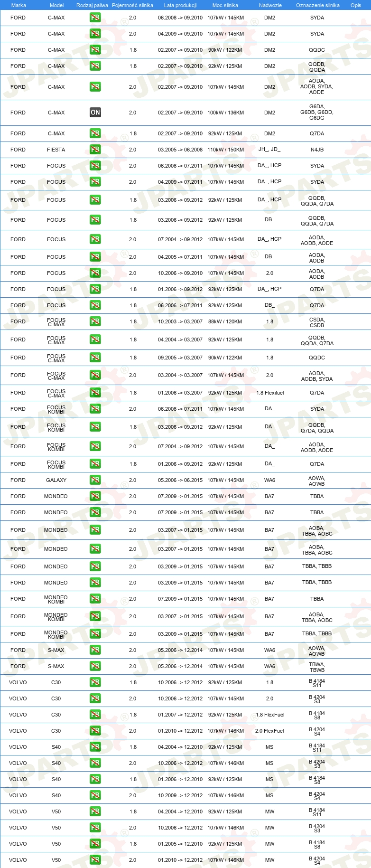Click the G6DA, G6DB, G6DD, G6DG engine codes
Viewport: 371px width, 868px height.
click(x=317, y=113)
